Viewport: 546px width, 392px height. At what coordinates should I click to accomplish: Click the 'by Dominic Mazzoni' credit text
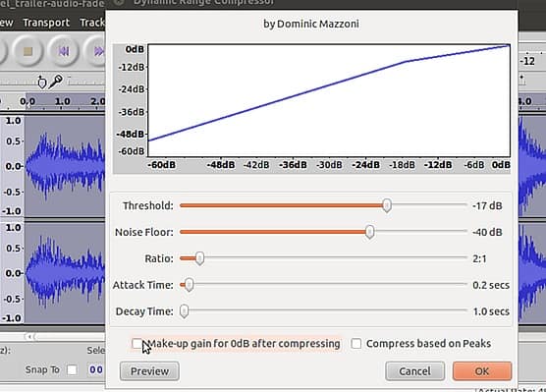click(311, 24)
